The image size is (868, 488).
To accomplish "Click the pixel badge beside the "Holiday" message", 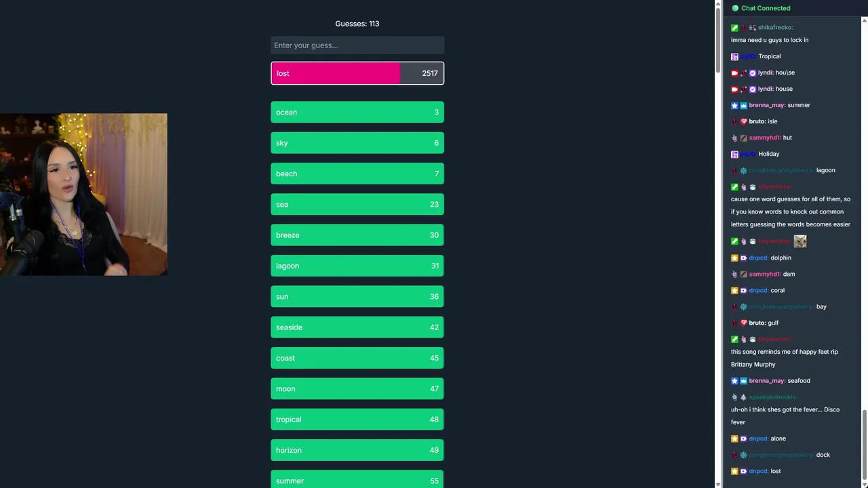I will 734,154.
